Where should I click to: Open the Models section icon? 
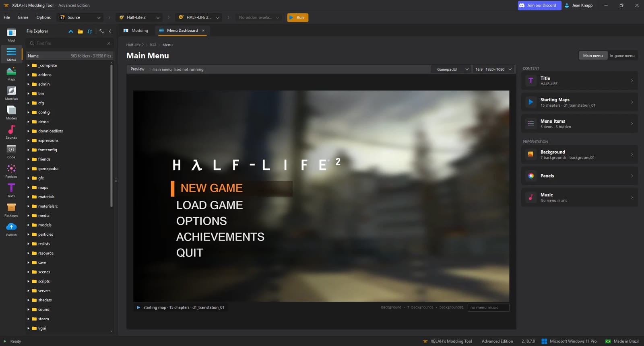11,113
